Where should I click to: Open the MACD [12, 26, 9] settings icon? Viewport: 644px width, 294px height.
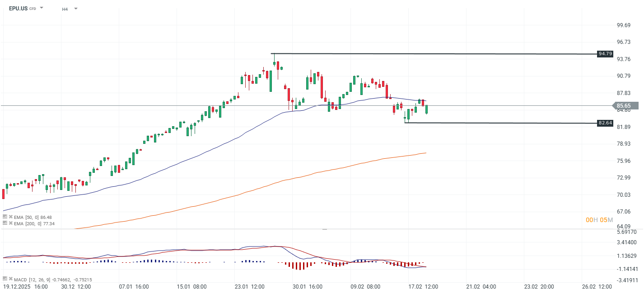coord(5,279)
